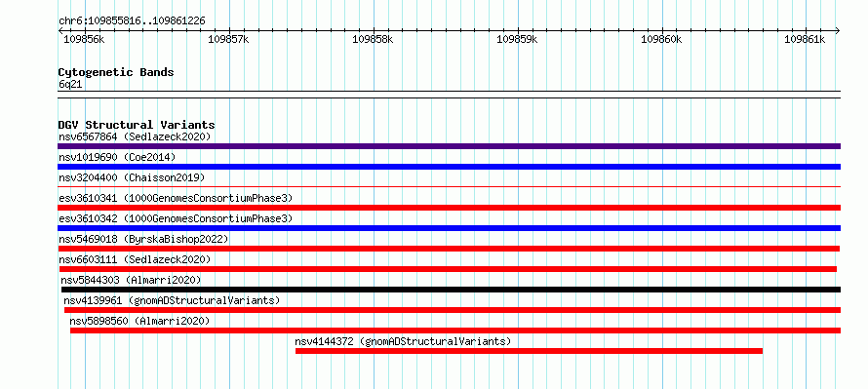Image resolution: width=868 pixels, height=389 pixels.
Task: Select the short red nsv4144372 bar
Action: tap(530, 351)
